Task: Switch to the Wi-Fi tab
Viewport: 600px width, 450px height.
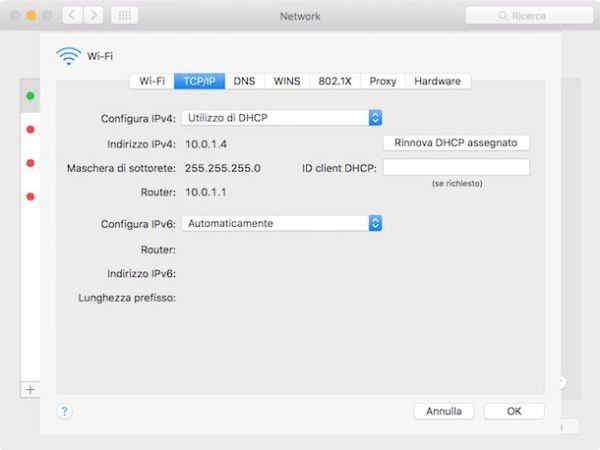Action: click(x=152, y=81)
